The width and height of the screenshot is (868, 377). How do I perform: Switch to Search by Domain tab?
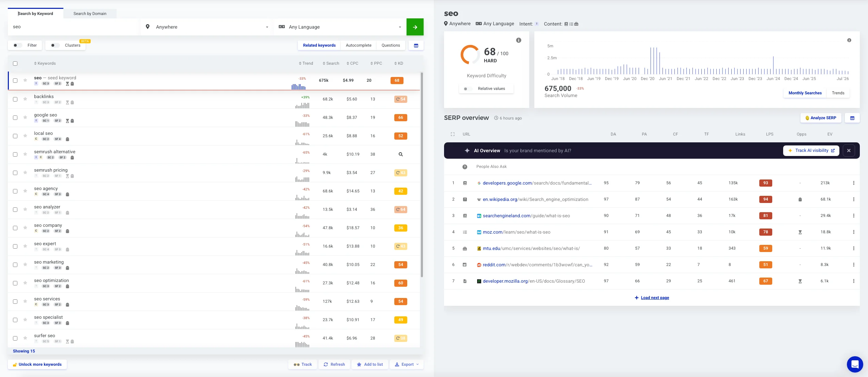click(90, 14)
